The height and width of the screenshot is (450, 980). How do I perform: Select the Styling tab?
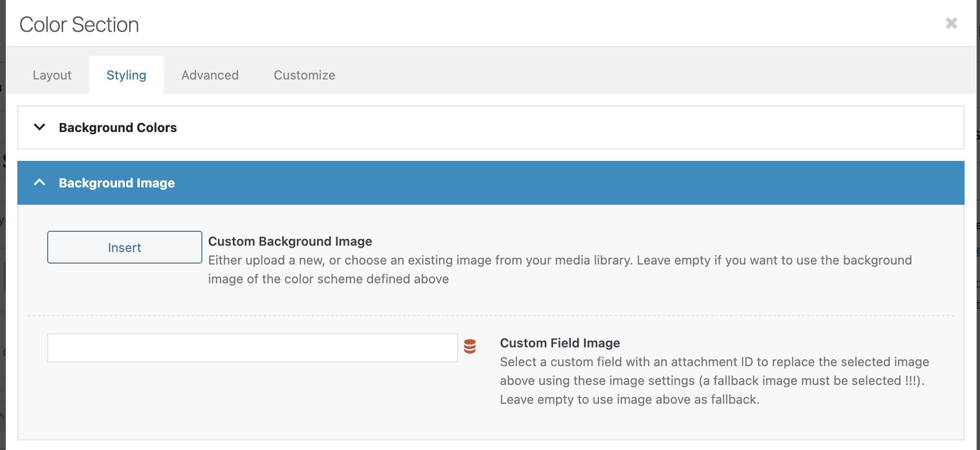pyautogui.click(x=126, y=75)
